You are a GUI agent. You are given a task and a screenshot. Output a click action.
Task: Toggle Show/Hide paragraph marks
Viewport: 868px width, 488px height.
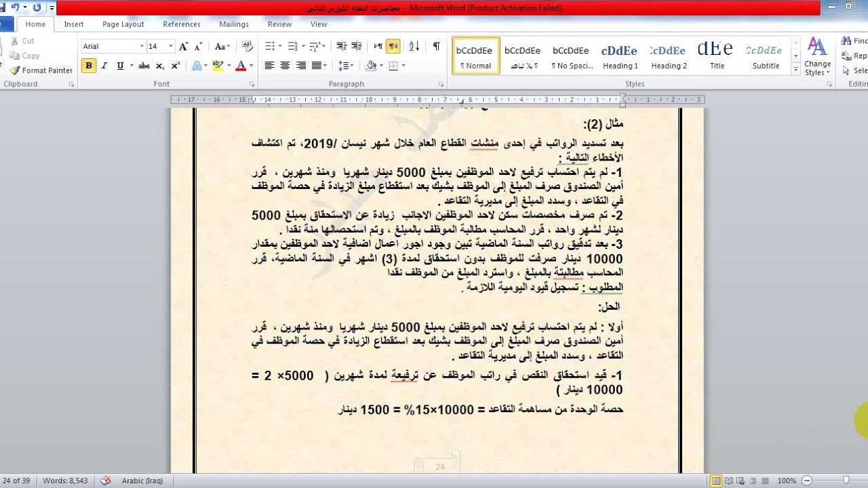[x=436, y=46]
